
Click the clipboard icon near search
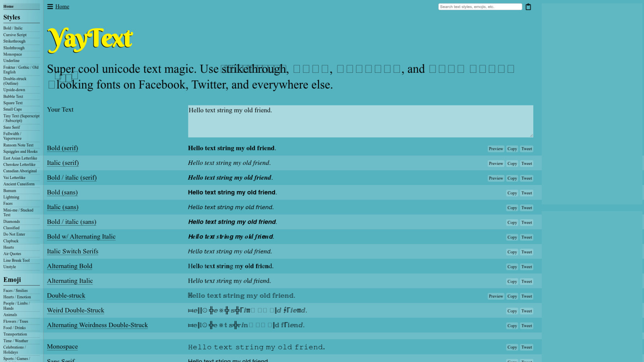[x=528, y=7]
